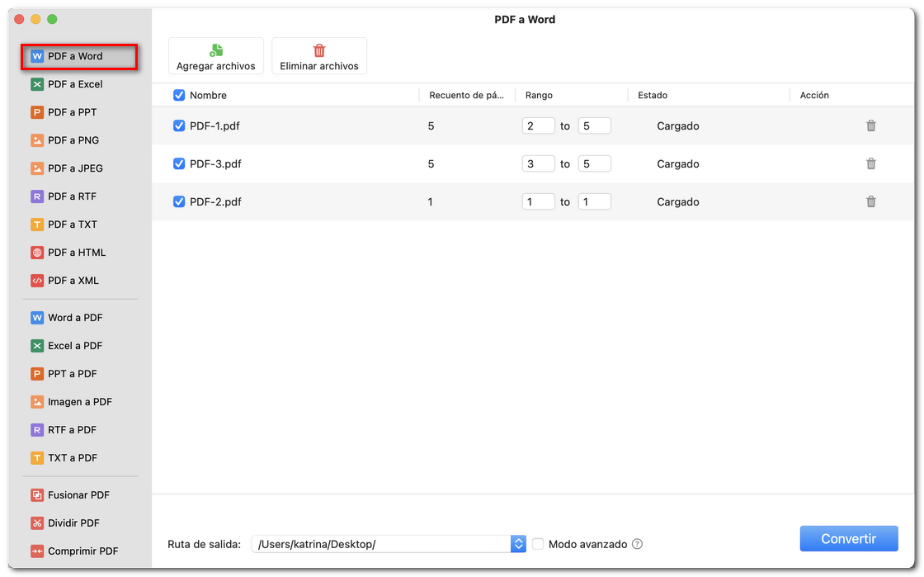Click the start page field for PDF-1.pdf
The height and width of the screenshot is (577, 924).
[538, 126]
